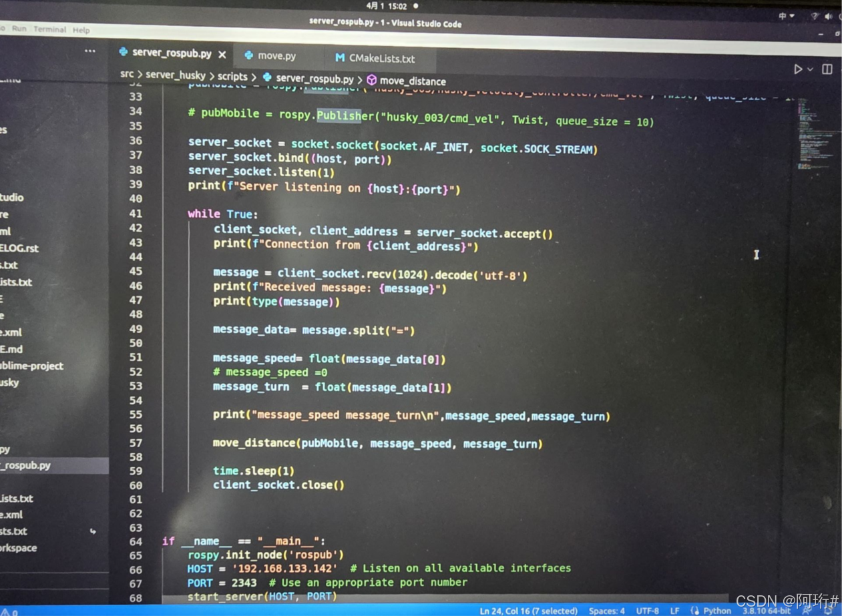Viewport: 842px width, 616px height.
Task: Open ELOG.rst file in explorer
Action: (x=19, y=248)
